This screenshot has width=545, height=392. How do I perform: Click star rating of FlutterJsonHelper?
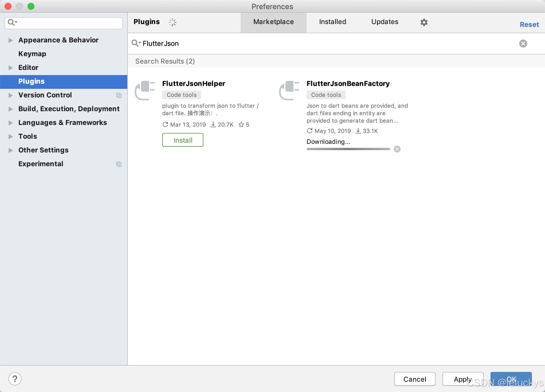(x=244, y=125)
